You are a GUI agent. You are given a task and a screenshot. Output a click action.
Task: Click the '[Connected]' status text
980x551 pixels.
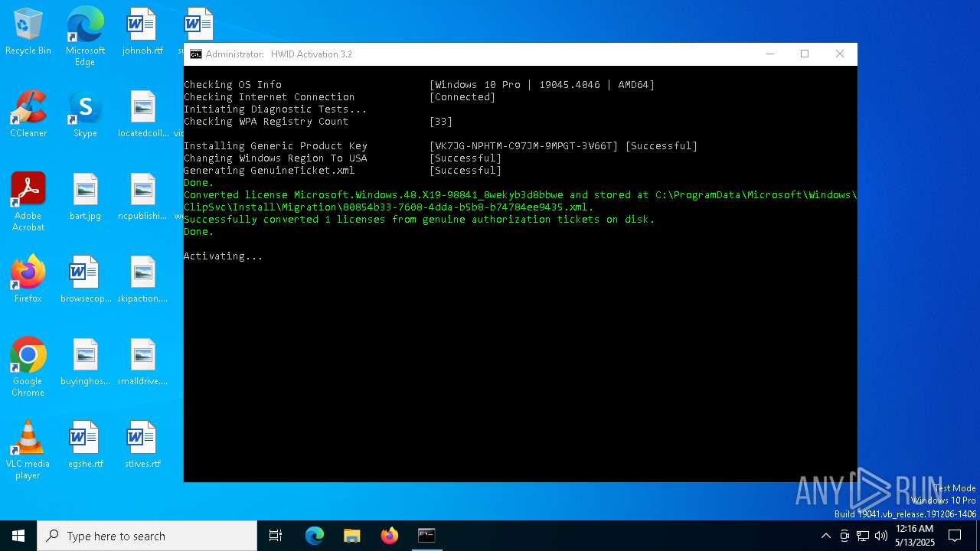coord(462,97)
